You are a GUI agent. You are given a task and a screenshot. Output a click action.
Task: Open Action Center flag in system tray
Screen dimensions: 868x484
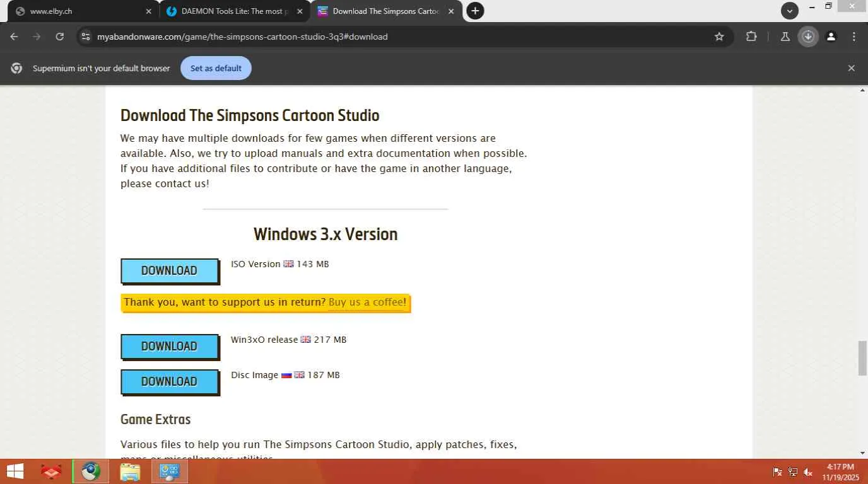[x=777, y=472]
